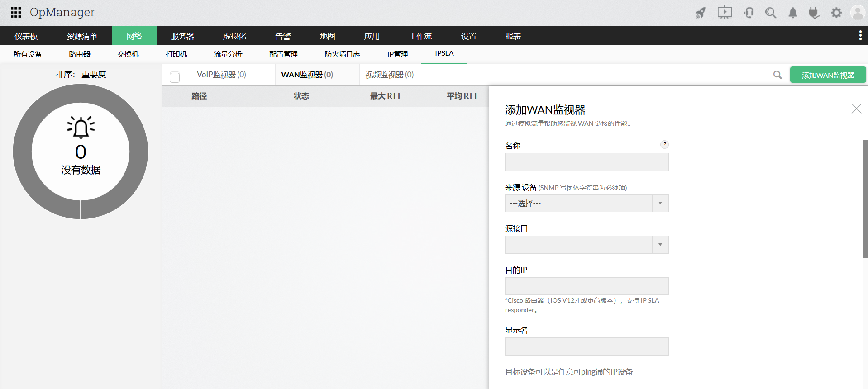Switch to IP管理 sub-tab
Viewport: 868px width, 389px height.
397,54
